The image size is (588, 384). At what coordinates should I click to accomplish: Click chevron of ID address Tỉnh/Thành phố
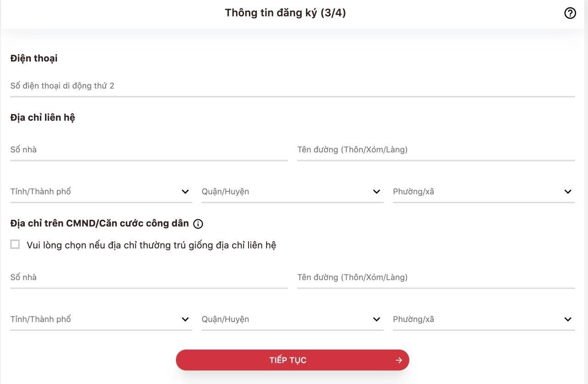pos(185,319)
